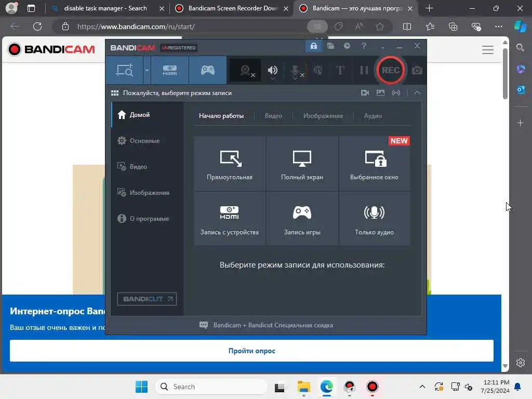532x399 pixels.
Task: Open File Explorer from taskbar
Action: pos(303,387)
